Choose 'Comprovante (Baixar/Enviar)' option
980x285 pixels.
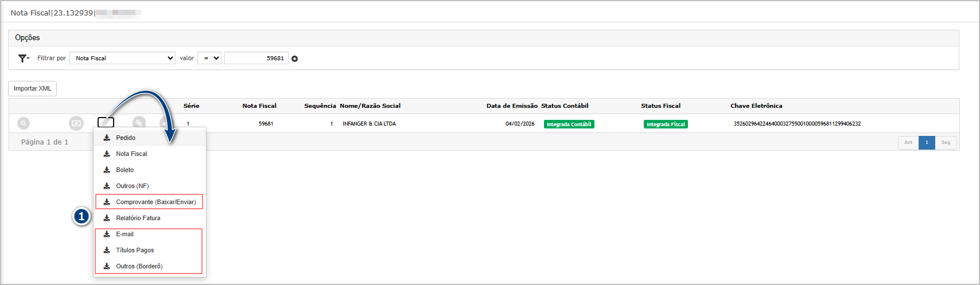(x=155, y=202)
